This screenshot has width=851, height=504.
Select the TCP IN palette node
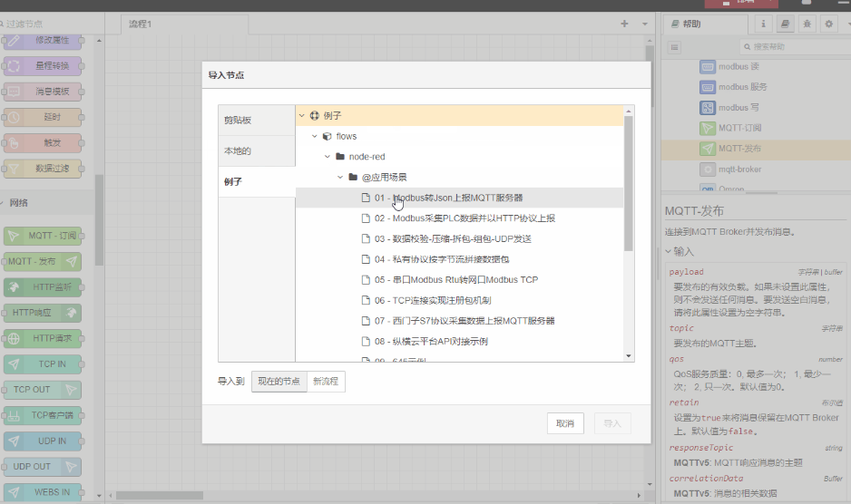point(43,364)
